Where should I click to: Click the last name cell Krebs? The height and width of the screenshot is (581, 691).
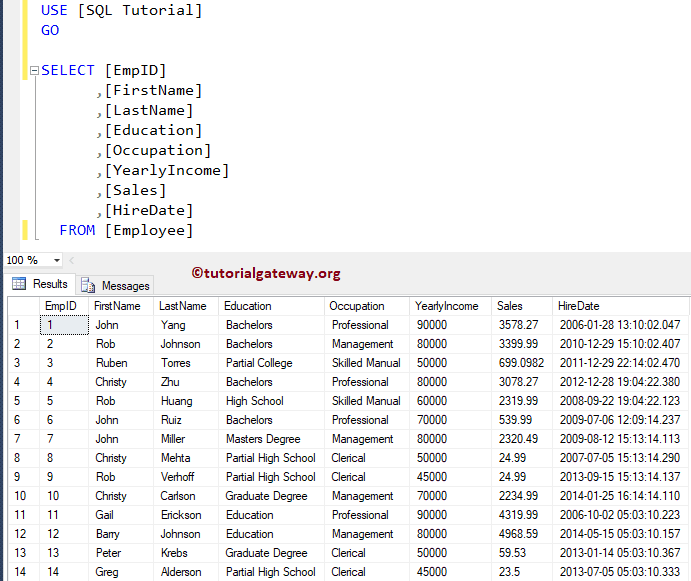(186, 552)
